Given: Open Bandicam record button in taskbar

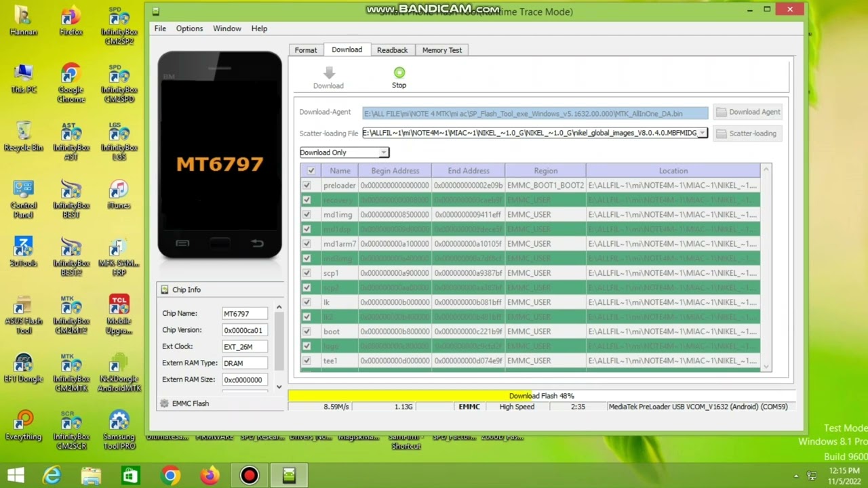Looking at the screenshot, I should coord(249,475).
